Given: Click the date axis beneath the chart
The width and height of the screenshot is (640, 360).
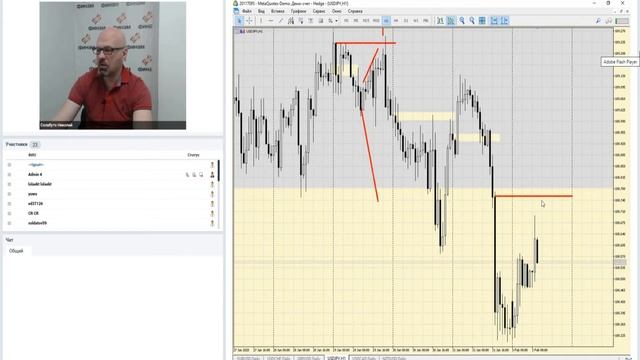Looking at the screenshot, I should 423,350.
